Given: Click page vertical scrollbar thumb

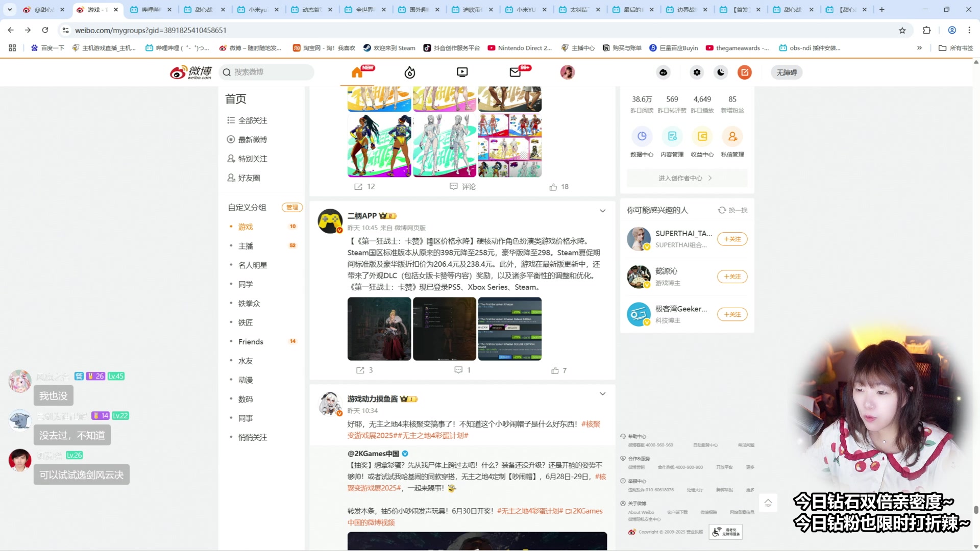Looking at the screenshot, I should (976, 510).
